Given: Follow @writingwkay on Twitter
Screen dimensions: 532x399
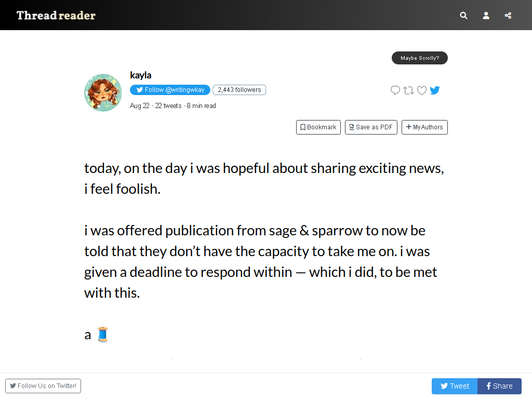Looking at the screenshot, I should pos(170,90).
